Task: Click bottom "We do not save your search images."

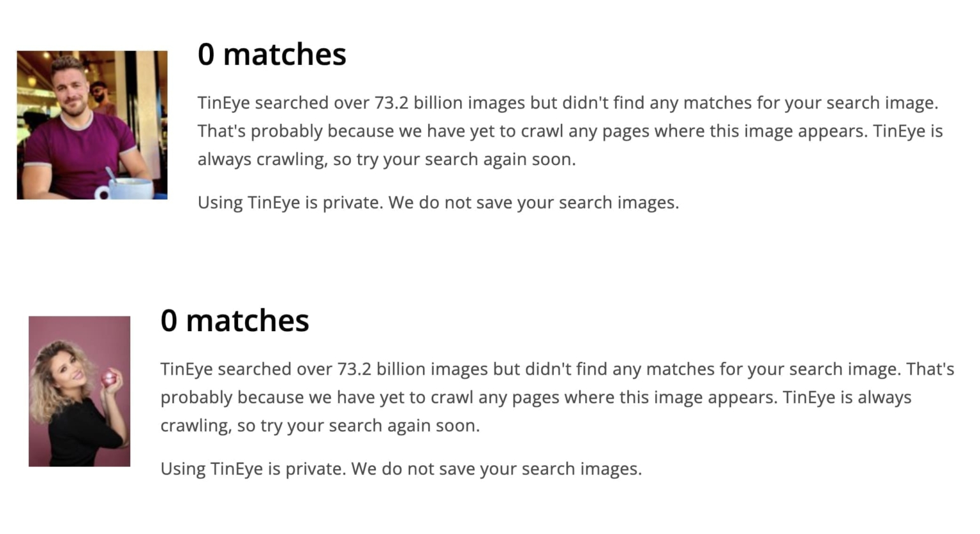Action: [x=496, y=469]
